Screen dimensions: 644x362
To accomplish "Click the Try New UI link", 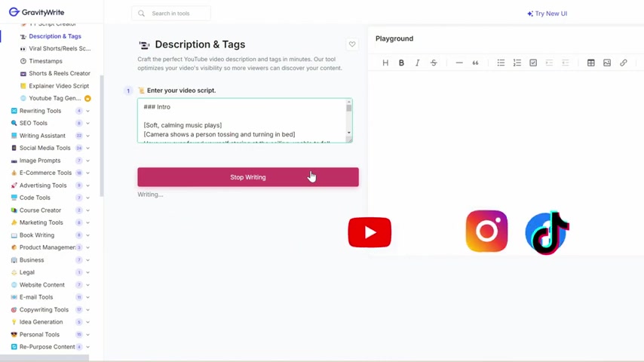I will (x=547, y=13).
